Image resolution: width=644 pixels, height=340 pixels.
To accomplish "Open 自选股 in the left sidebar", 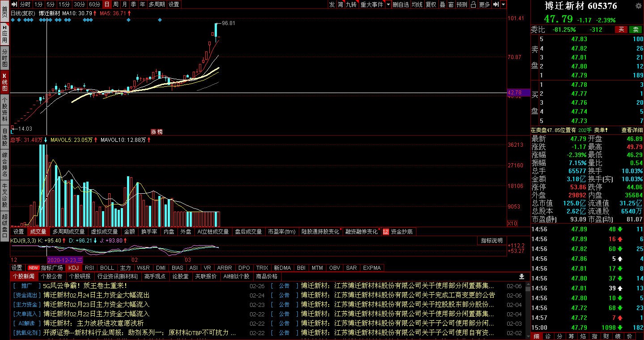I will point(4,136).
